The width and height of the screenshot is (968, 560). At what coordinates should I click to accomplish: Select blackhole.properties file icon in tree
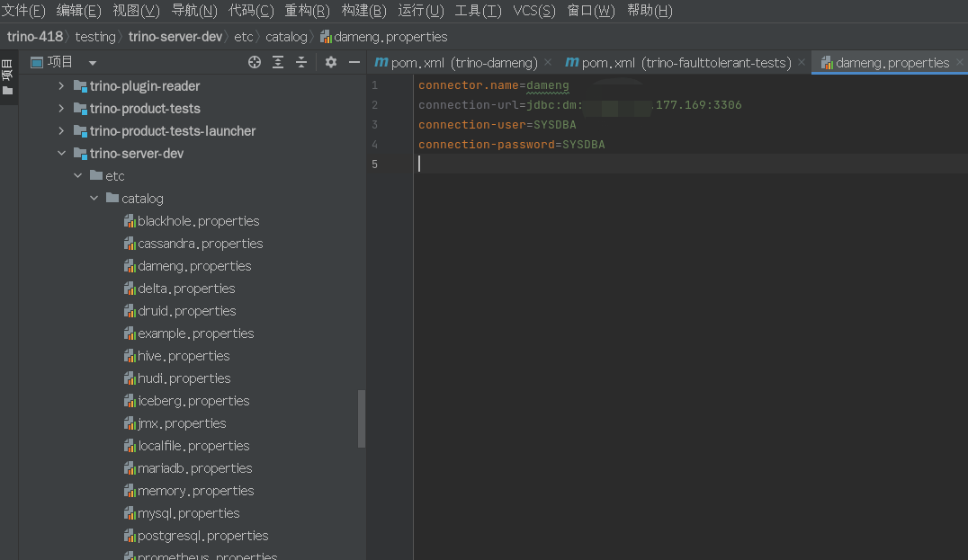pyautogui.click(x=130, y=221)
